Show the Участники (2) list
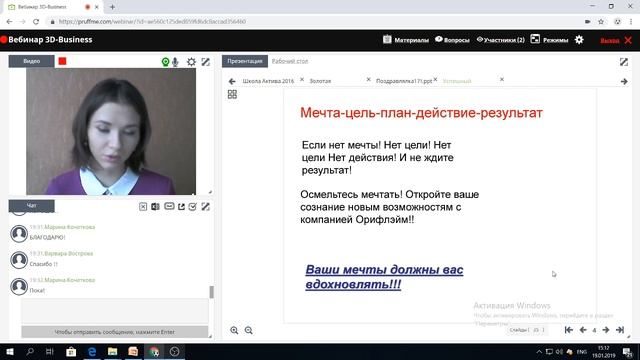This screenshot has width=640, height=360. tap(500, 40)
